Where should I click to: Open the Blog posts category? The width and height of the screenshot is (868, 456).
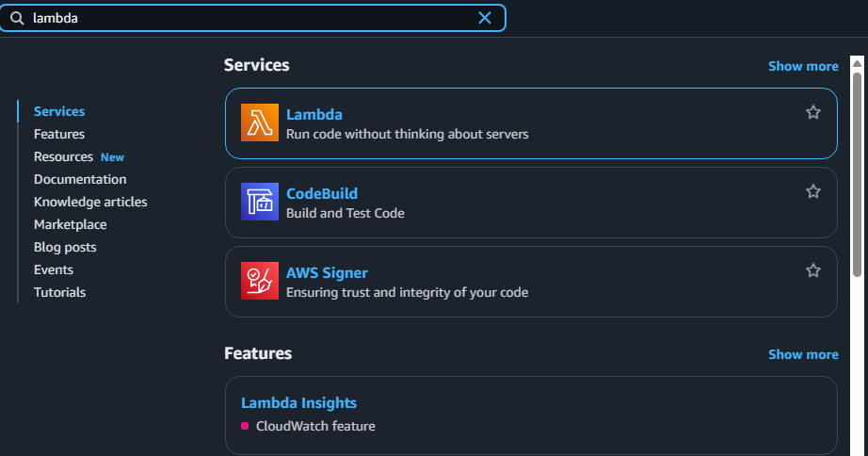(x=65, y=247)
